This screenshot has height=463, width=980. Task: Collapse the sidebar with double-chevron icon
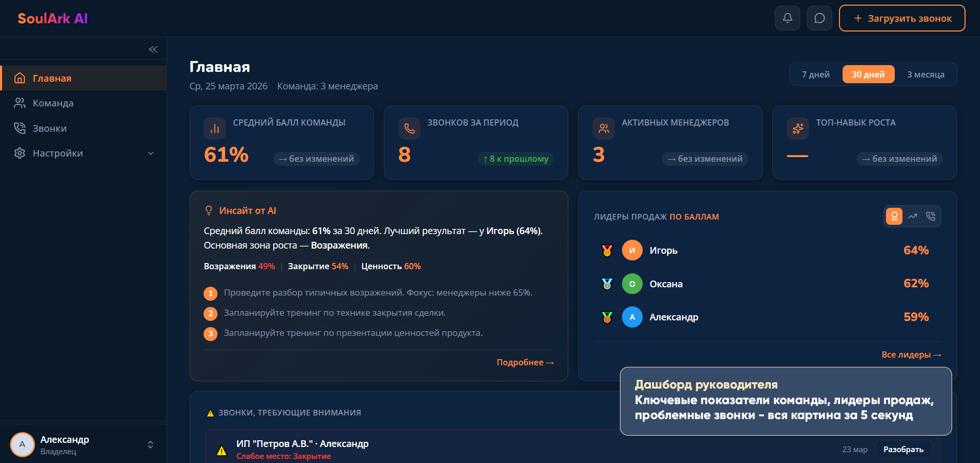click(153, 49)
